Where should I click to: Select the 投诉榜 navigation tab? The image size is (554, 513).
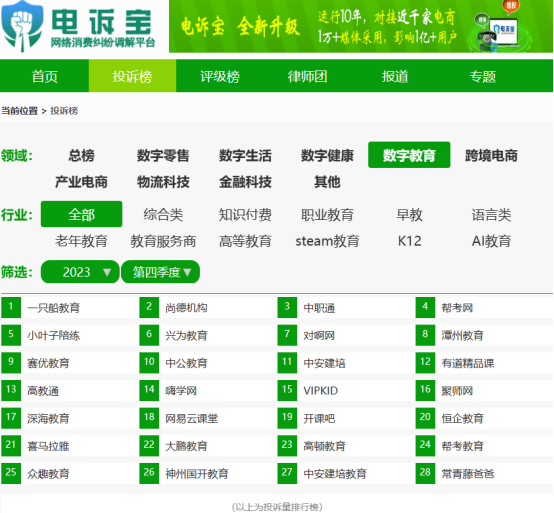[x=132, y=76]
